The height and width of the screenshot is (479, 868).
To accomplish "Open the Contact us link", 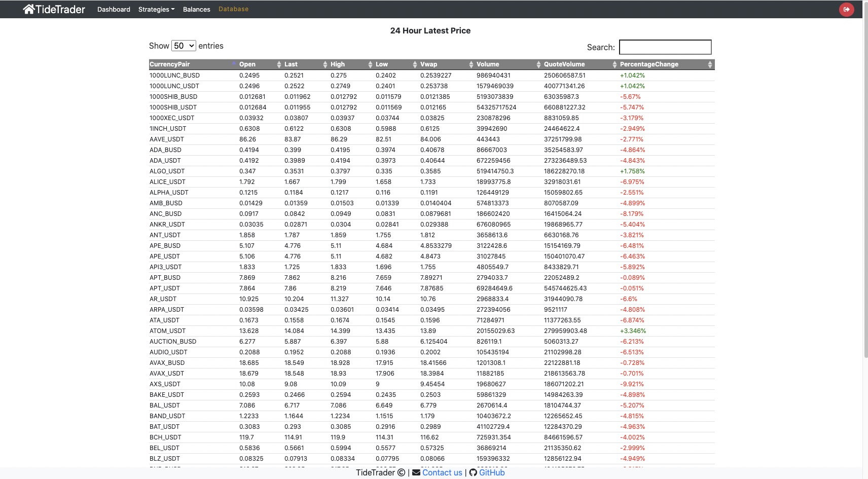I will pyautogui.click(x=442, y=473).
